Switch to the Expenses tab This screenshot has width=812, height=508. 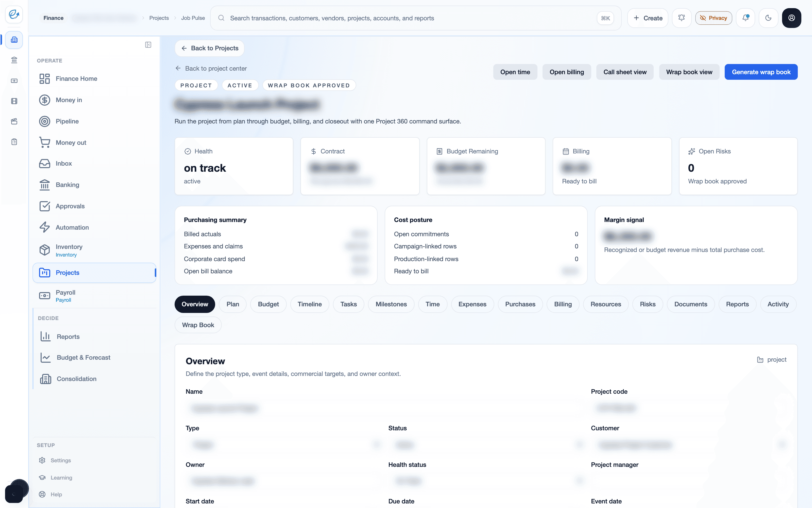[x=472, y=304]
